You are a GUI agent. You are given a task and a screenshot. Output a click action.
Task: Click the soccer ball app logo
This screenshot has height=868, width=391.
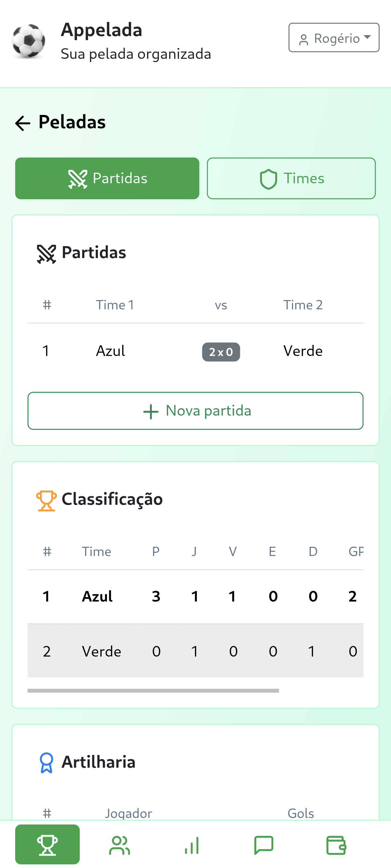pyautogui.click(x=28, y=41)
